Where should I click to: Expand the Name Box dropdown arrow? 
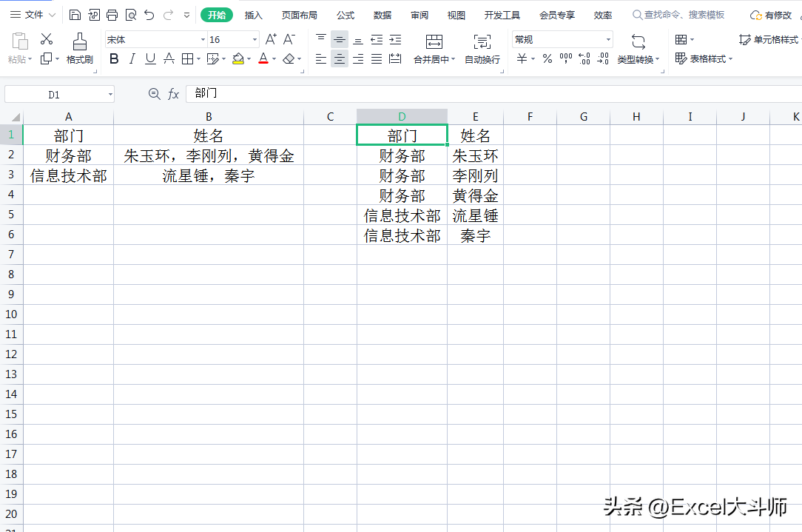tap(110, 95)
